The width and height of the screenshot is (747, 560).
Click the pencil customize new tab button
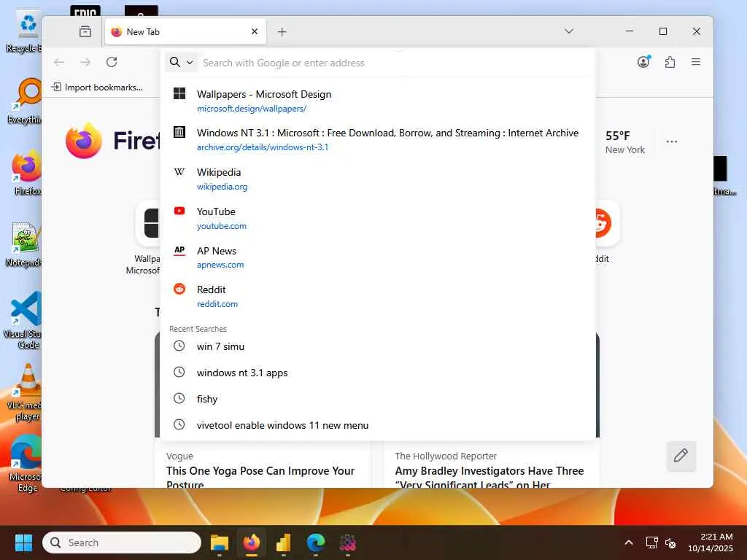(681, 456)
